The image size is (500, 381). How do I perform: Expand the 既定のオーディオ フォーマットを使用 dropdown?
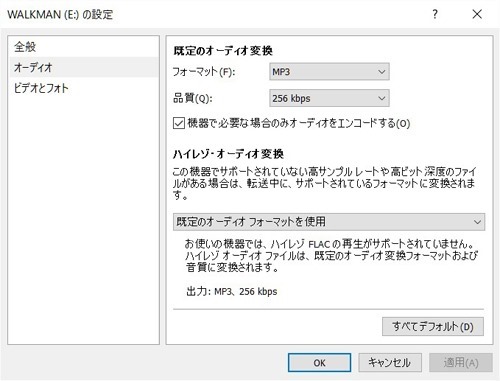[329, 222]
